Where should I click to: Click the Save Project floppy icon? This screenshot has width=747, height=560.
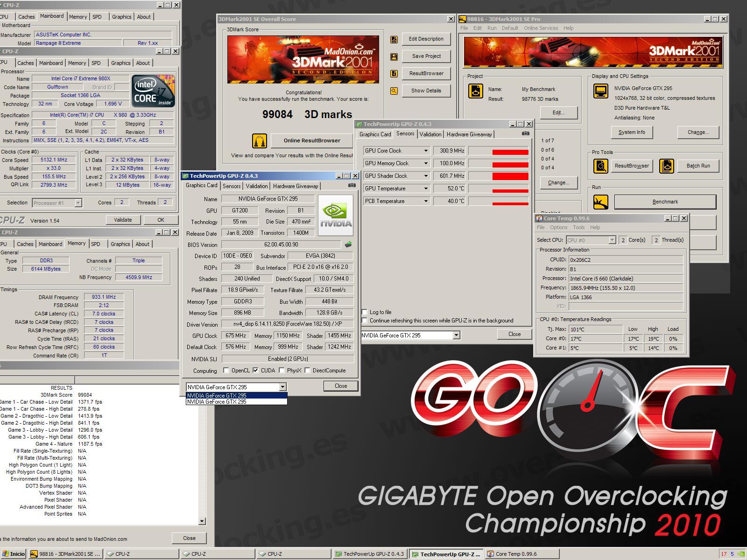click(394, 56)
